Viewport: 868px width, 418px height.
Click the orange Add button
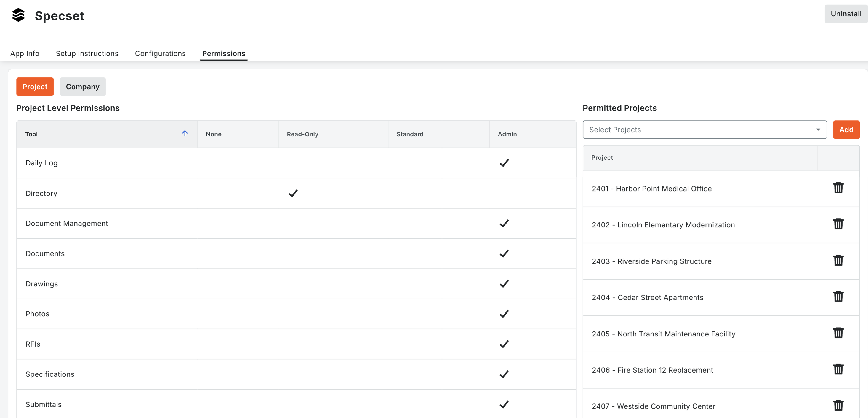click(846, 130)
